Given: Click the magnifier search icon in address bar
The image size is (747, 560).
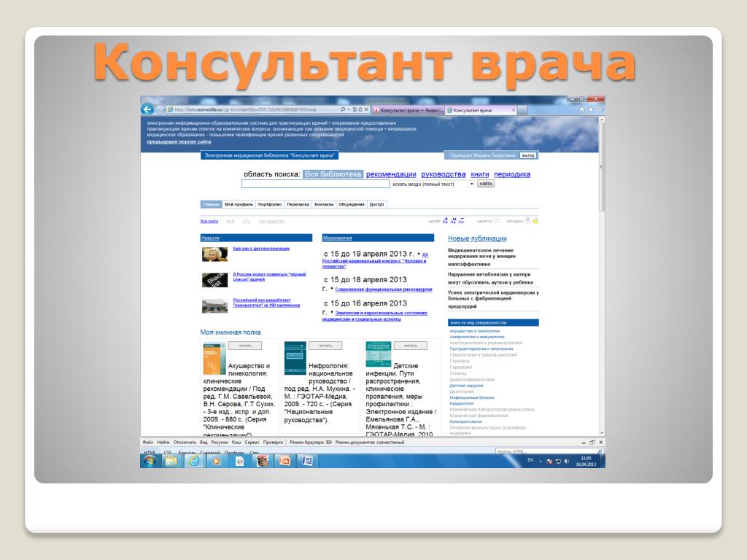Looking at the screenshot, I should (343, 109).
